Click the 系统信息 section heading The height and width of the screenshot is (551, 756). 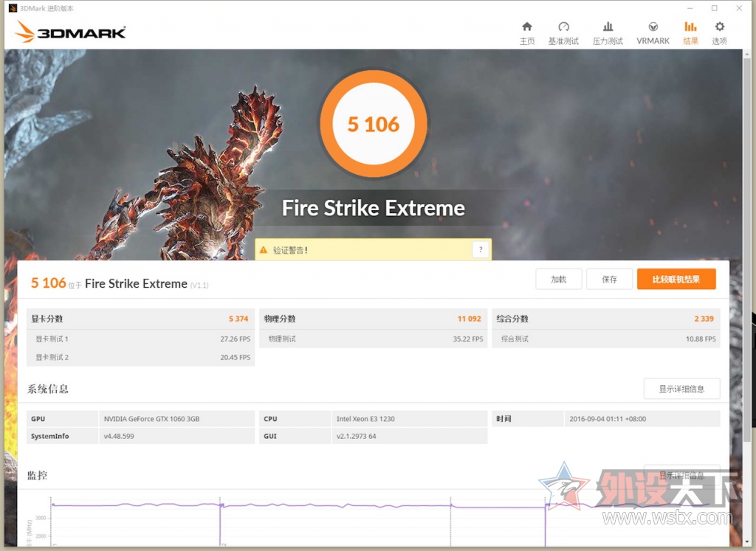click(x=47, y=389)
